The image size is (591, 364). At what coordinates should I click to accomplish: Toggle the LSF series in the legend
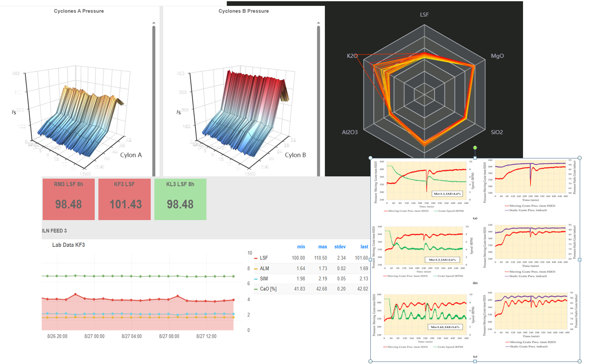point(264,258)
